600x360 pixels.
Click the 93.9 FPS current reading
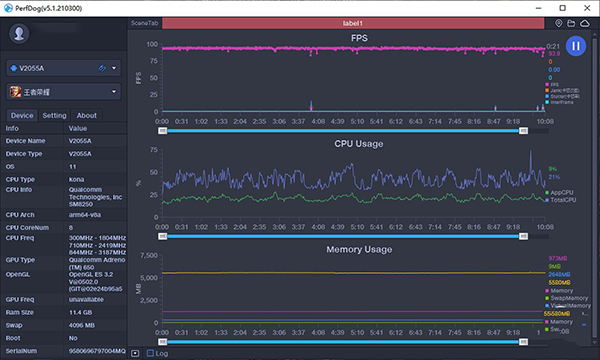click(554, 54)
